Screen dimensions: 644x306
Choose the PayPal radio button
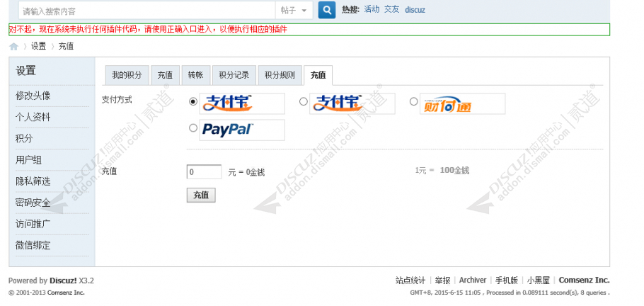pos(193,128)
